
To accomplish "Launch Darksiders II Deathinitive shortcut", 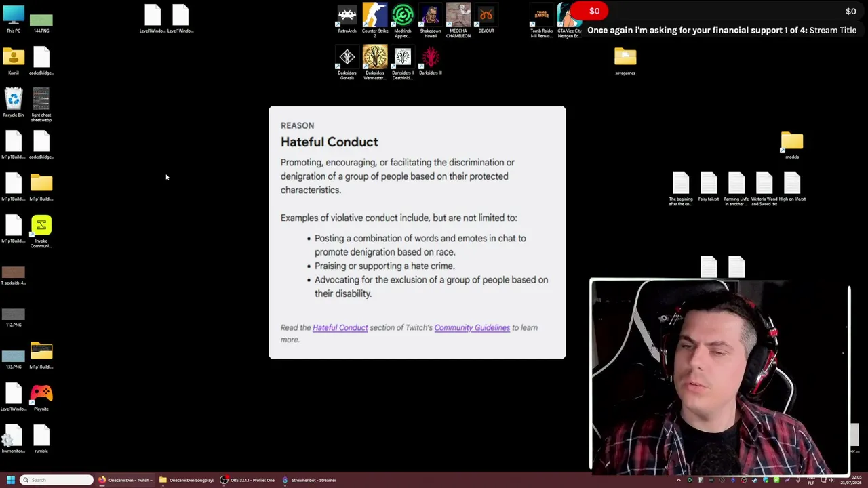I will coord(403,63).
